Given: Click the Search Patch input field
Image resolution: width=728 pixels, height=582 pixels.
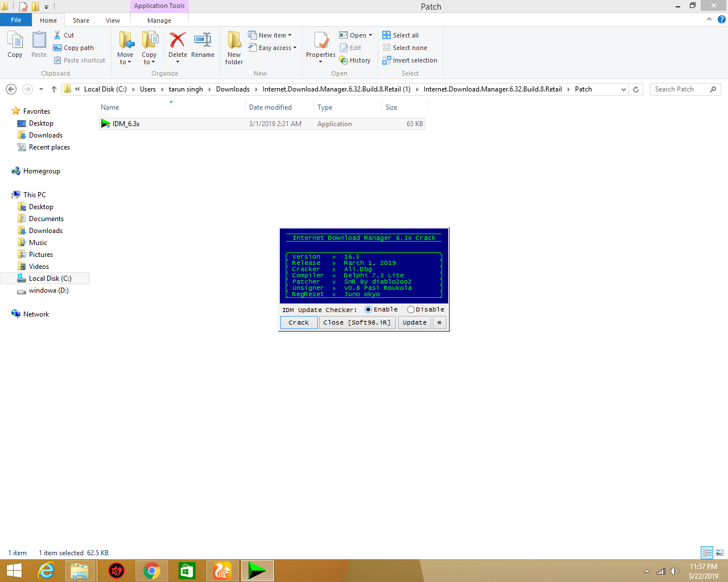Looking at the screenshot, I should (680, 89).
